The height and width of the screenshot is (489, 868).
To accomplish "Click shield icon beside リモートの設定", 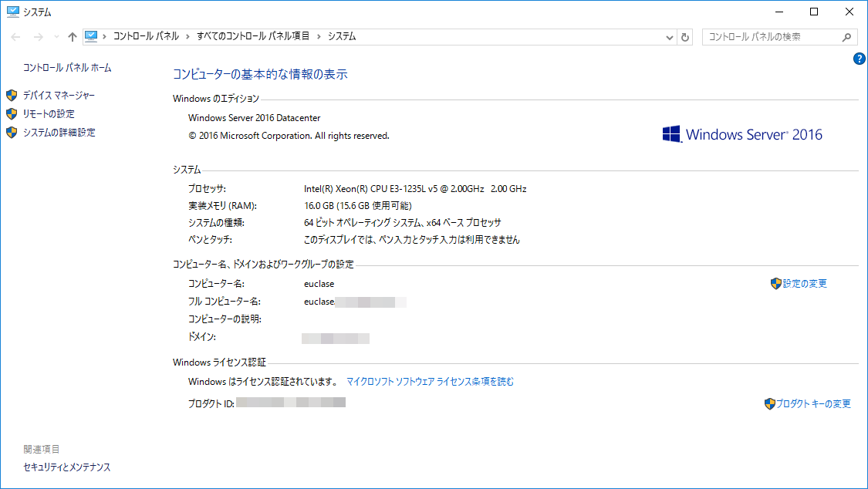I will (x=12, y=114).
